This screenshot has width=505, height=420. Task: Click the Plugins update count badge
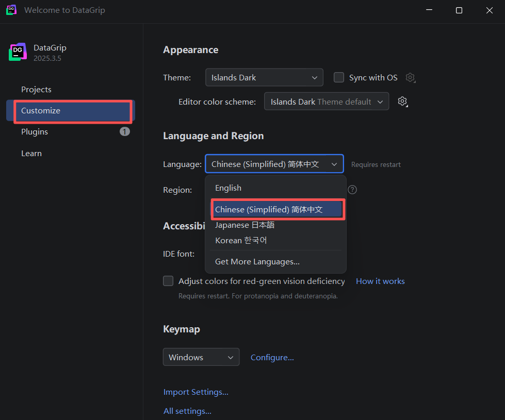125,131
